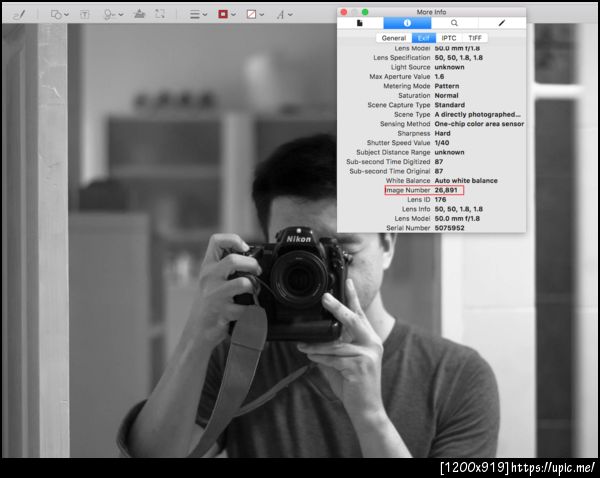Click the bottom Lens Model '50.0 mm f/1.8' value
This screenshot has height=478, width=600.
point(457,219)
